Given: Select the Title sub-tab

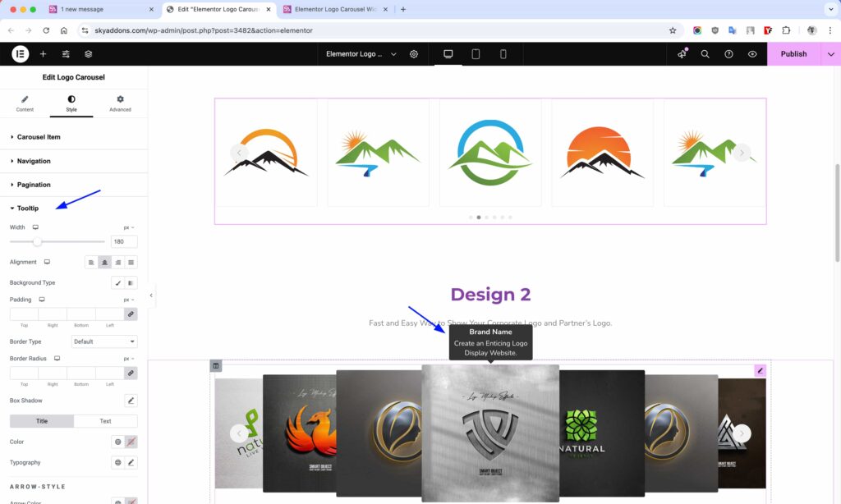Looking at the screenshot, I should click(x=42, y=421).
